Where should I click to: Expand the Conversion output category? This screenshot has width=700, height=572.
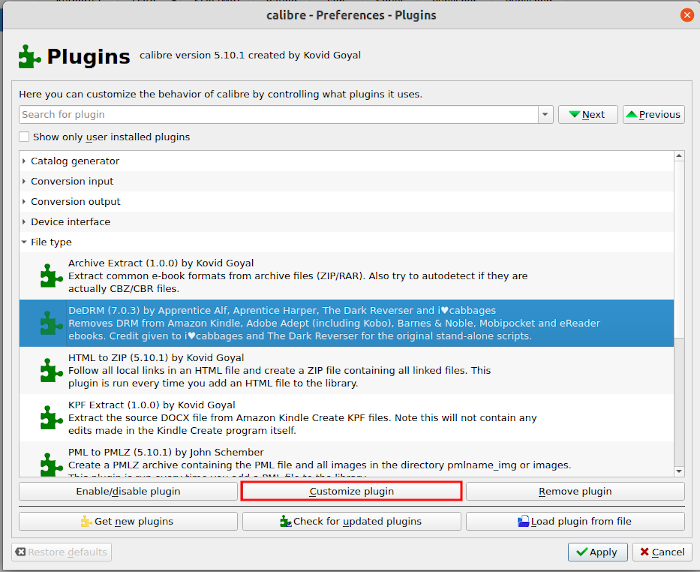24,201
